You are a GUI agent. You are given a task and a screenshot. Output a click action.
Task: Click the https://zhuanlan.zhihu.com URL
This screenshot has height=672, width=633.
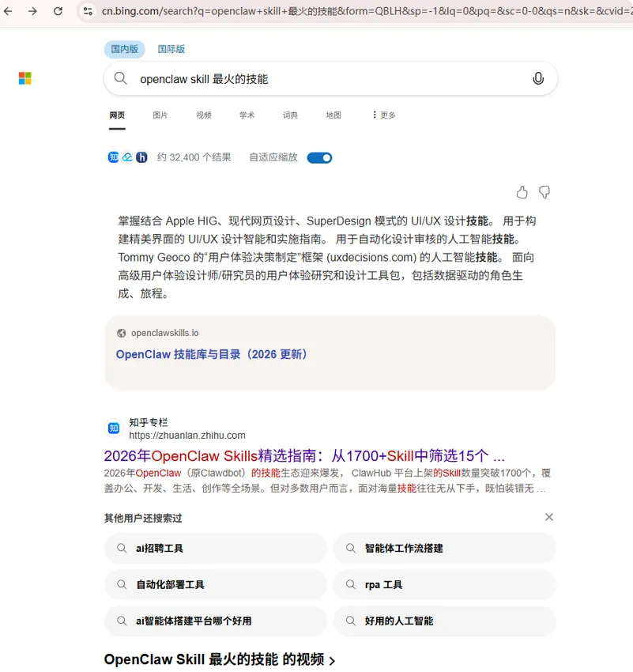pyautogui.click(x=187, y=436)
